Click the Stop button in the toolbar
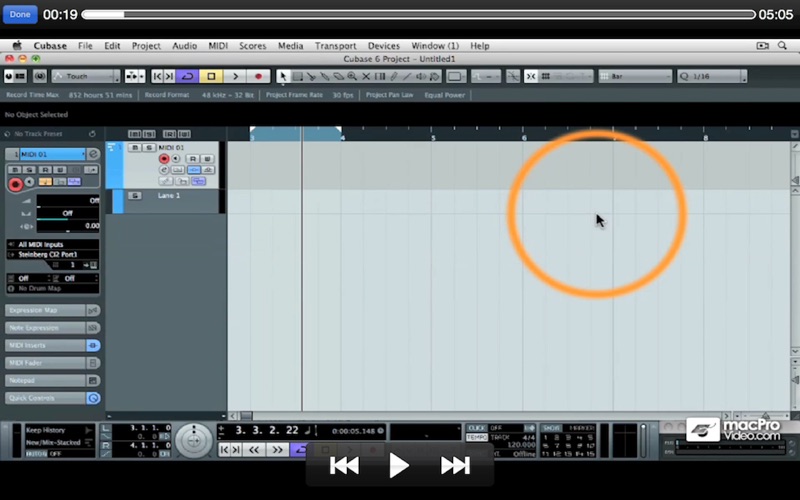 (211, 76)
